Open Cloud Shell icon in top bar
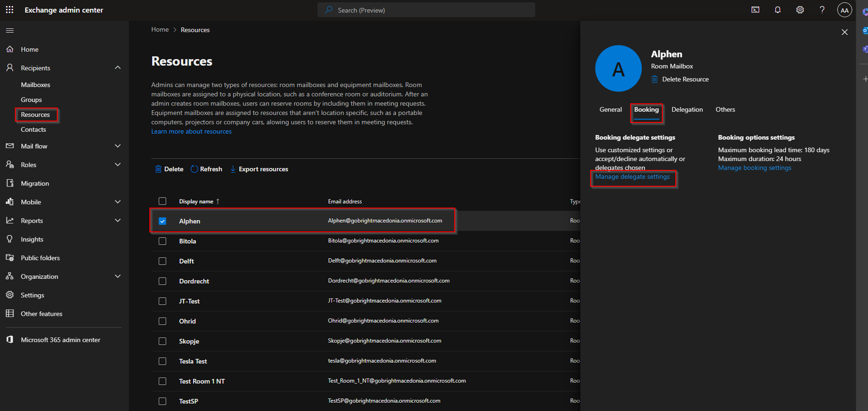Screen dimensions: 868x411 click(x=755, y=10)
